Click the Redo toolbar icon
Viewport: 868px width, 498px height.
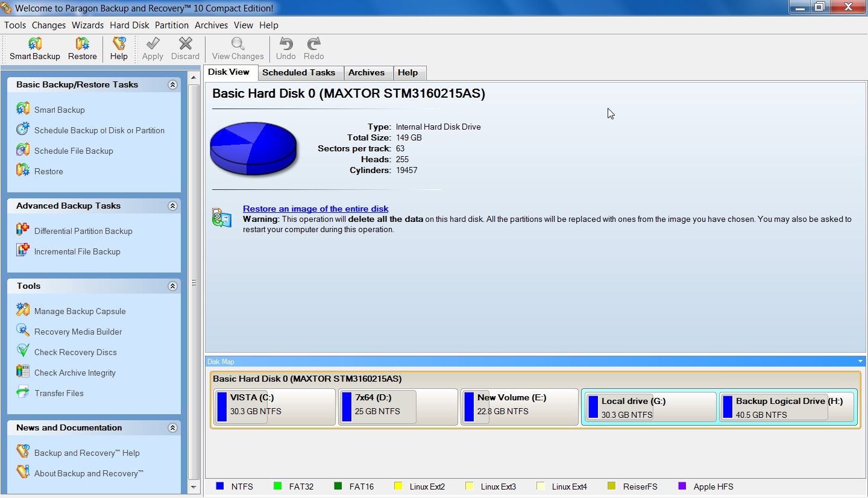pyautogui.click(x=314, y=43)
